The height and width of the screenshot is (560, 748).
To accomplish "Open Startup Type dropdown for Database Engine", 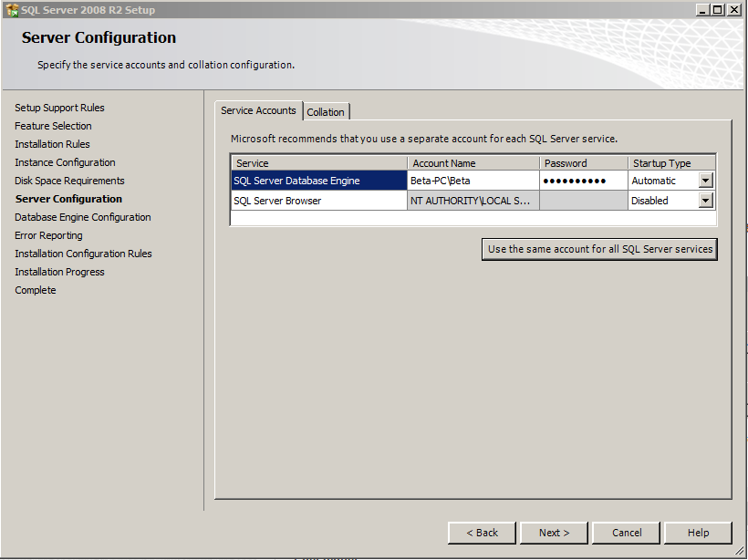I will (705, 181).
